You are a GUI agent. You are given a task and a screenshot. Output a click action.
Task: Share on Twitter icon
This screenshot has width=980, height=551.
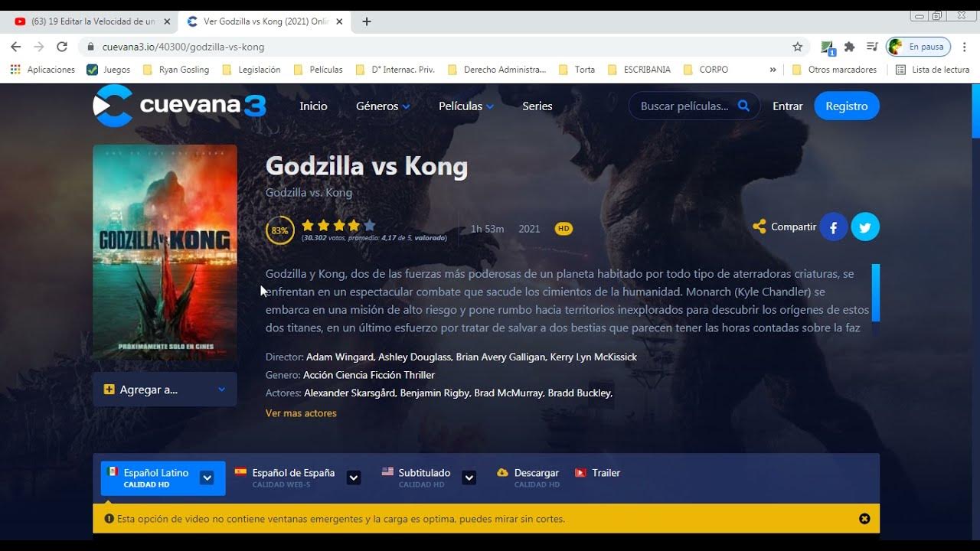865,227
